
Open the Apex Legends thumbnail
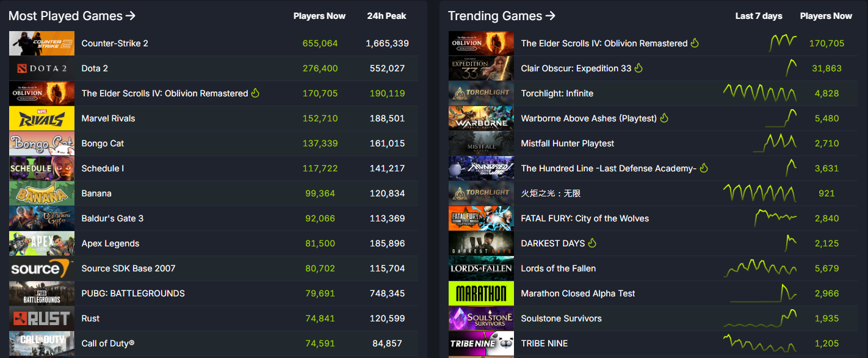[x=42, y=243]
